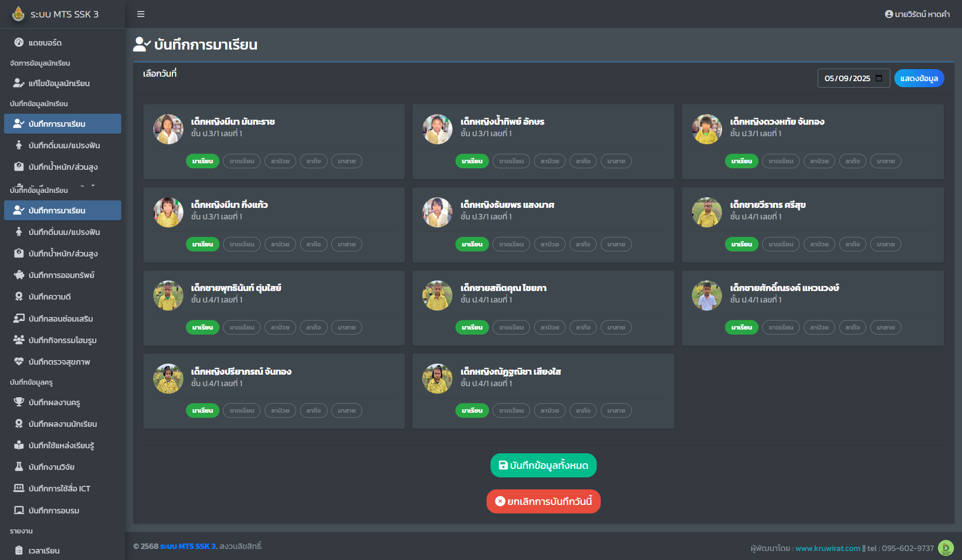Open the แดชบอร์ด dashboard icon

pyautogui.click(x=19, y=43)
